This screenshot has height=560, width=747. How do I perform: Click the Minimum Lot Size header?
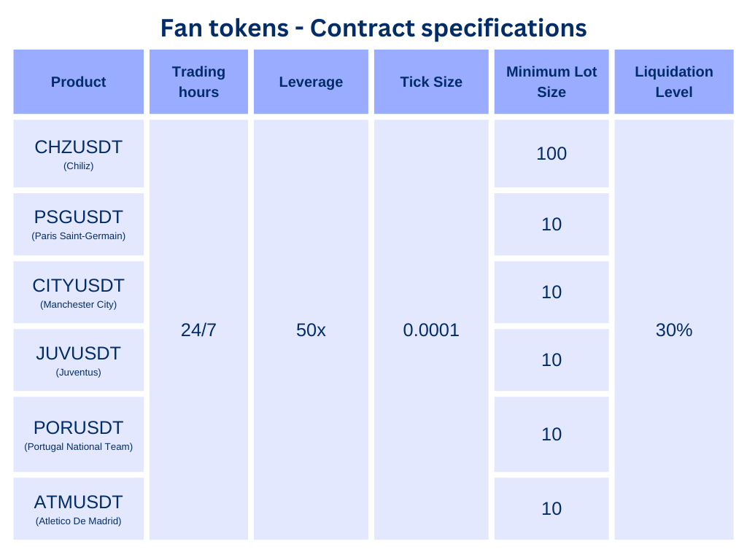pos(551,82)
